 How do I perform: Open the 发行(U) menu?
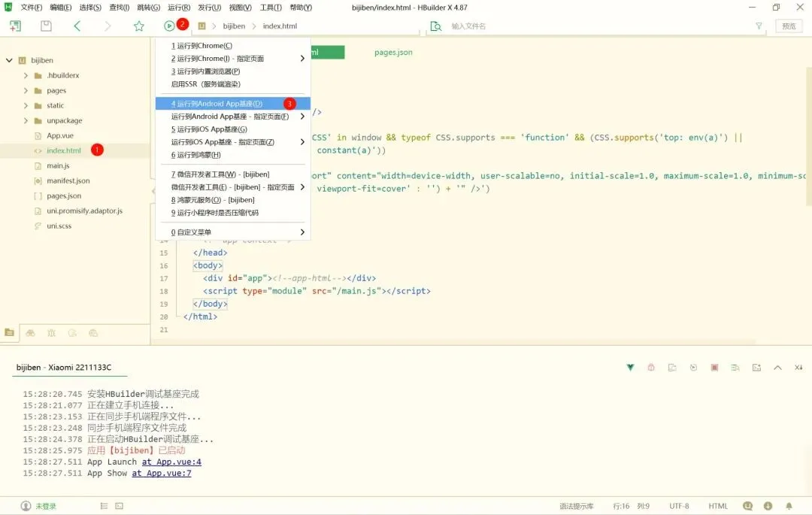tap(209, 8)
